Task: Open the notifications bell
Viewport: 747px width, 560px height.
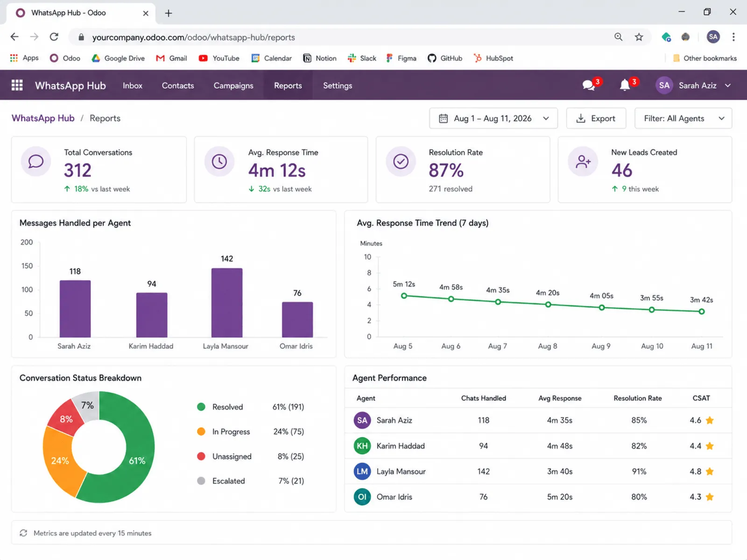Action: pyautogui.click(x=625, y=85)
